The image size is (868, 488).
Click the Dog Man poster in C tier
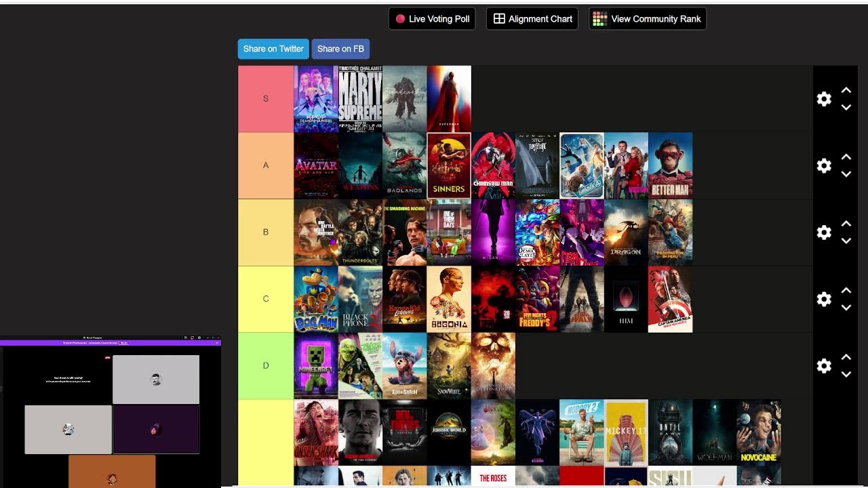pyautogui.click(x=316, y=299)
